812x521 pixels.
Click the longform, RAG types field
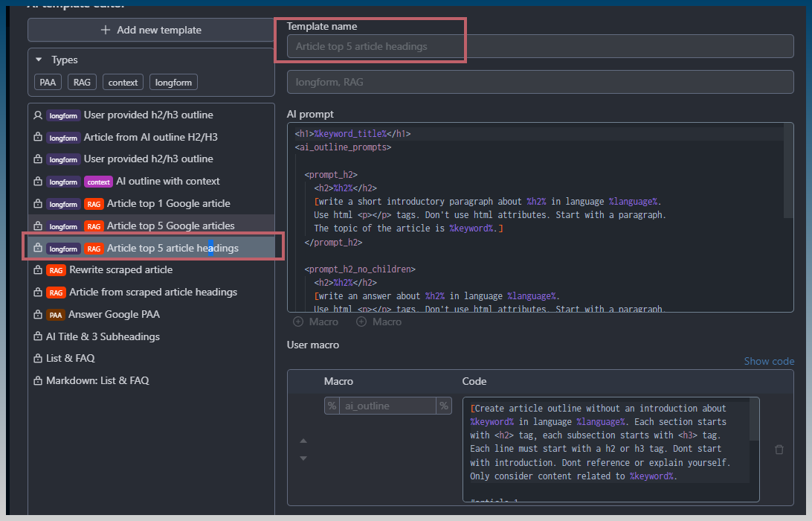pyautogui.click(x=540, y=83)
